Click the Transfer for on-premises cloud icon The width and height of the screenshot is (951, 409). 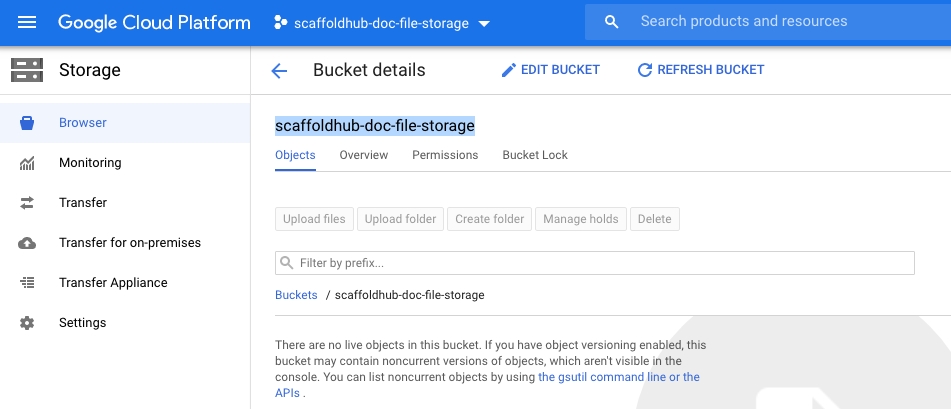27,243
